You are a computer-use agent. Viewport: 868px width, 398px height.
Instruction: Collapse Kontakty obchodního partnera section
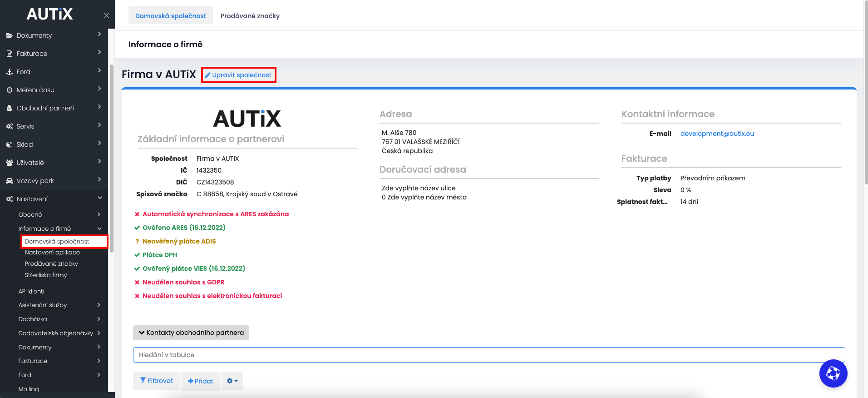click(x=191, y=333)
